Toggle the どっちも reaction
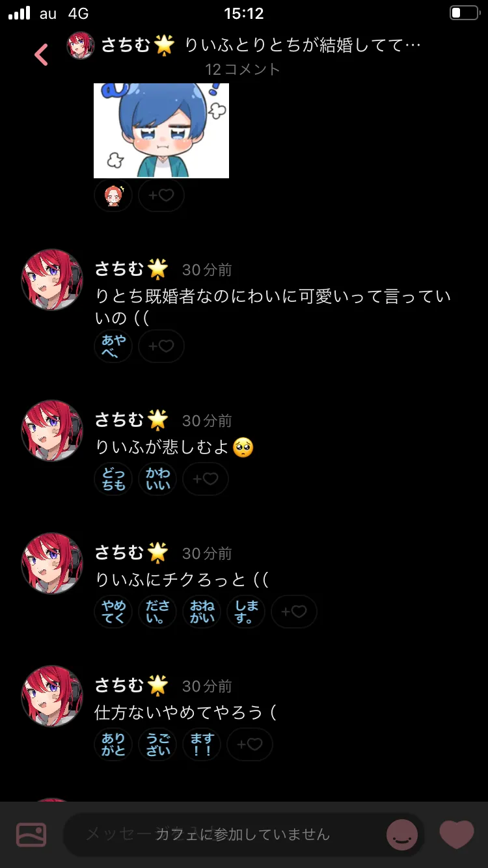This screenshot has height=868, width=488. [113, 479]
